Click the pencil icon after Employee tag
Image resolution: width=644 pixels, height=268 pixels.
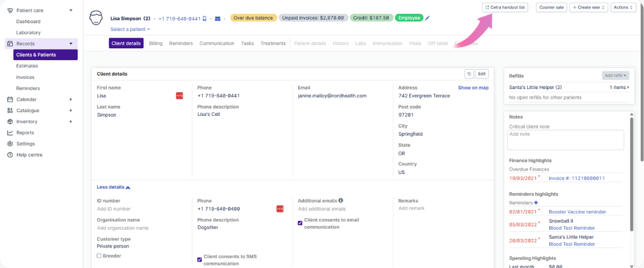click(427, 18)
